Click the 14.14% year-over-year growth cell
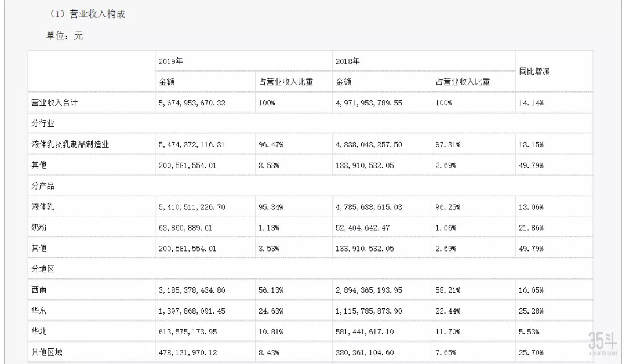Viewport: 626px width, 364px height. click(531, 103)
